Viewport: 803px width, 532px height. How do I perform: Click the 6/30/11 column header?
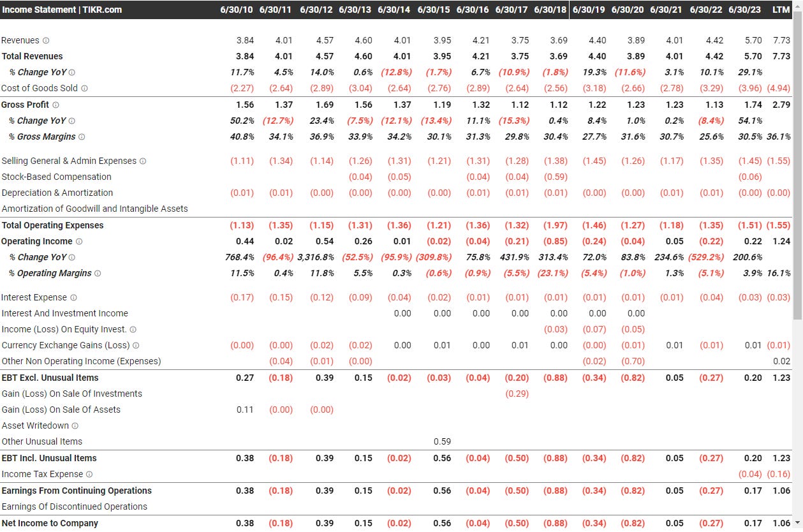click(276, 10)
